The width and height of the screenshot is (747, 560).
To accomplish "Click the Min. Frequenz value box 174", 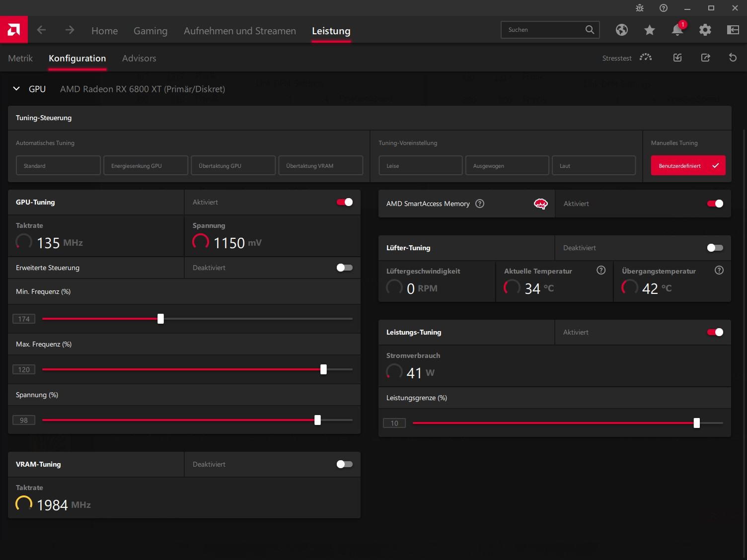I will pyautogui.click(x=24, y=319).
